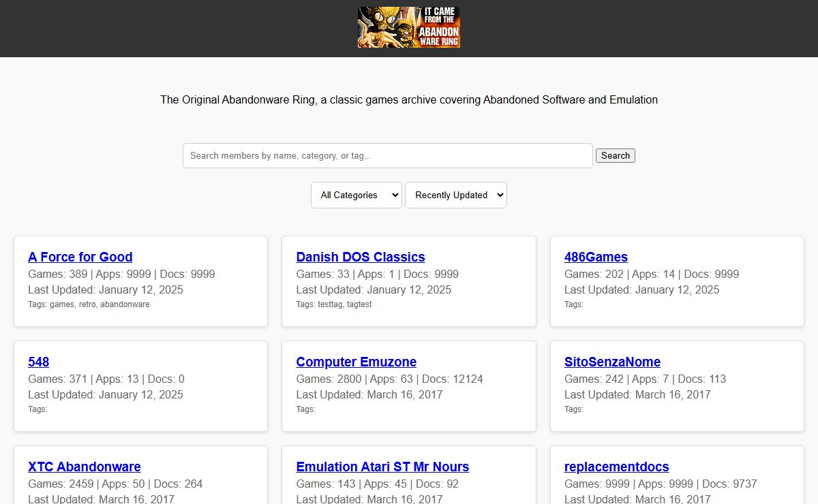Open the XTC Abandonware link

coord(84,467)
